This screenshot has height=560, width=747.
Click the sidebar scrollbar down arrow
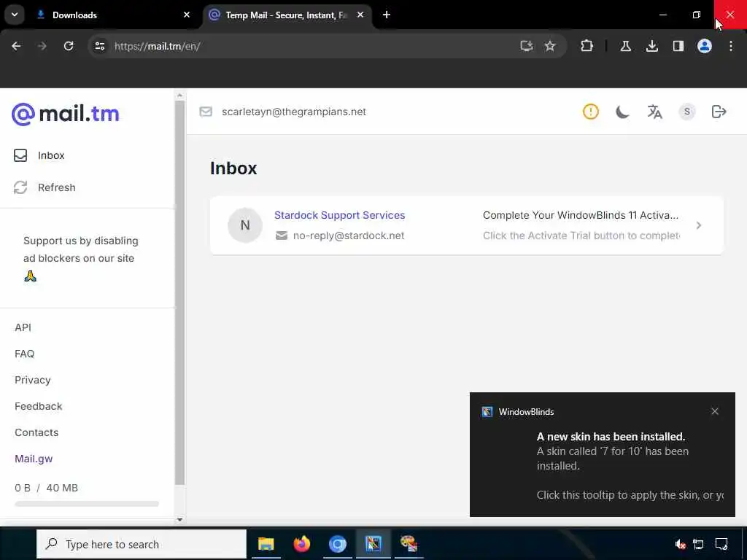(179, 519)
